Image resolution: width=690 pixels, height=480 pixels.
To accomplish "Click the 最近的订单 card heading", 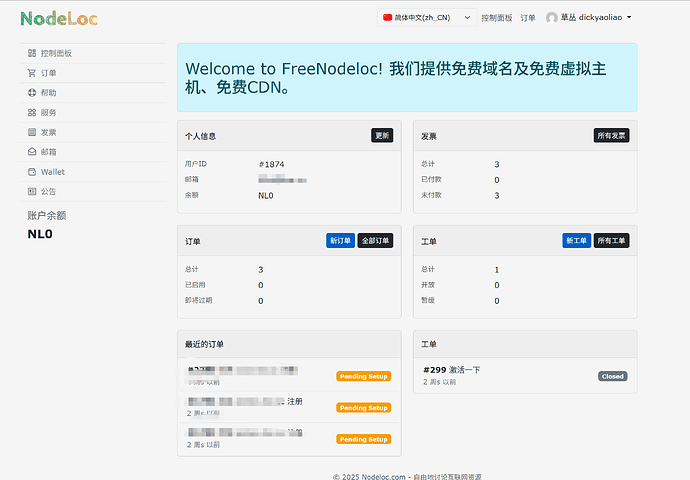I will (204, 344).
